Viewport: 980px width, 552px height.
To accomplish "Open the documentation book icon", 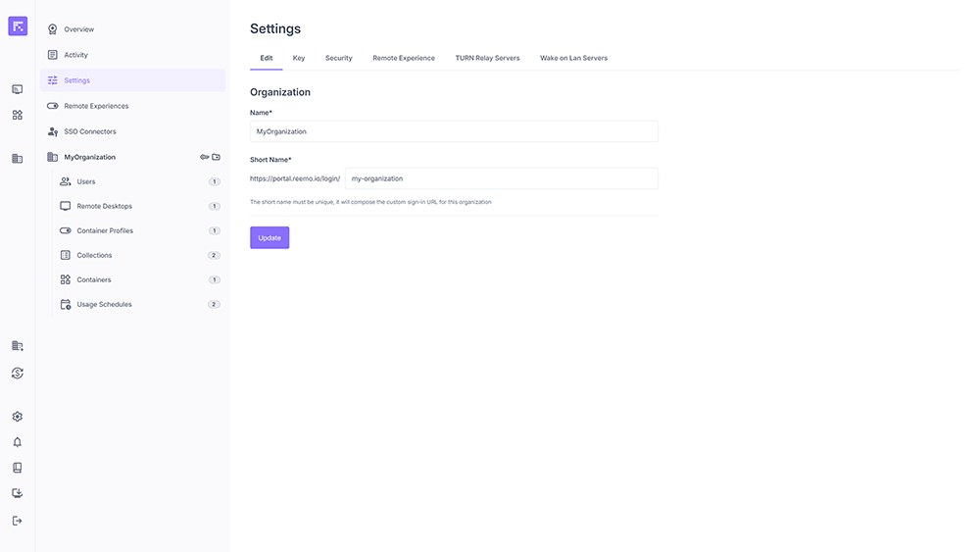I will click(x=17, y=468).
